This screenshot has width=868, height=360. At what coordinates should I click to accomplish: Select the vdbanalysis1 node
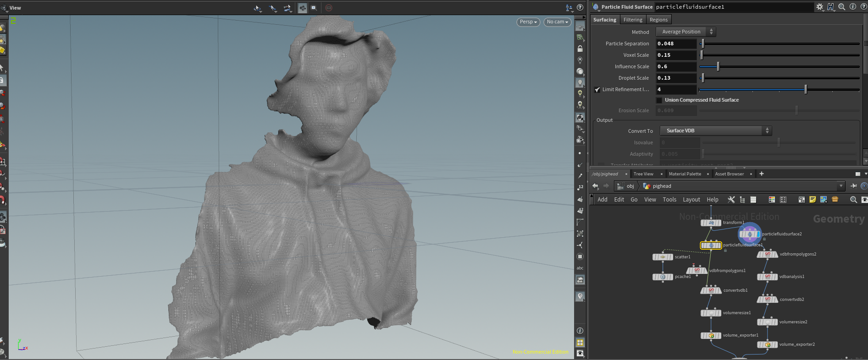768,277
